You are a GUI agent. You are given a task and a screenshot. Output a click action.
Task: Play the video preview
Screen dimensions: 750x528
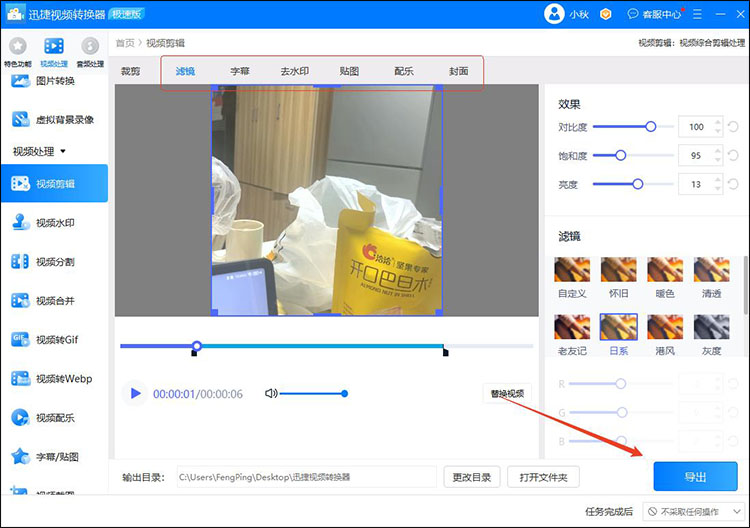135,394
